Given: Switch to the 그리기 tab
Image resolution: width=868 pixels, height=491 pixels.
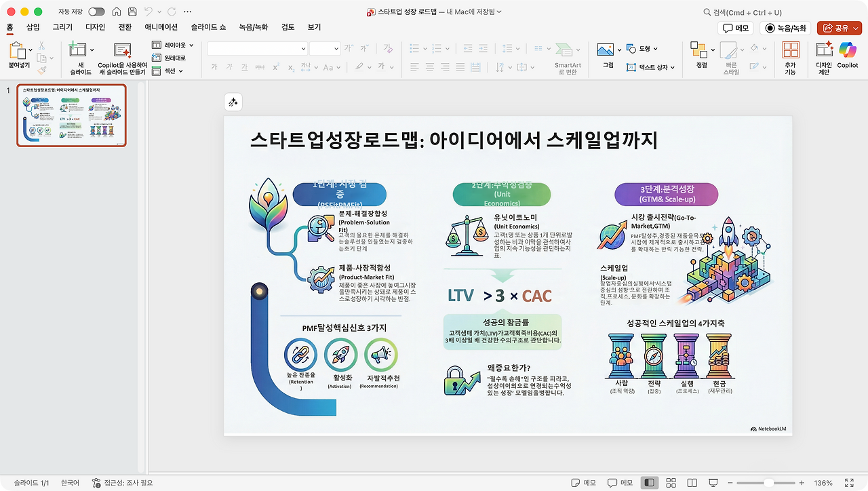Looking at the screenshot, I should (62, 27).
